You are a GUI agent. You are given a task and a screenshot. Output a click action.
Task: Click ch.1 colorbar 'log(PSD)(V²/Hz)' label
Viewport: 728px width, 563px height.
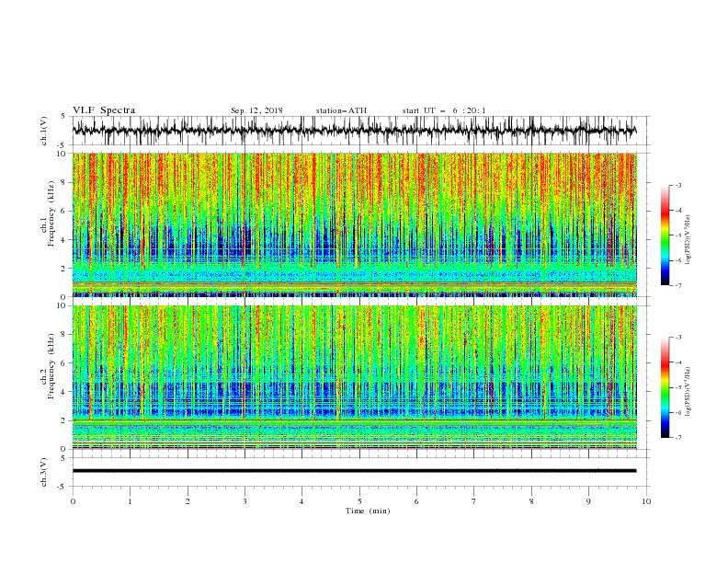pyautogui.click(x=688, y=240)
